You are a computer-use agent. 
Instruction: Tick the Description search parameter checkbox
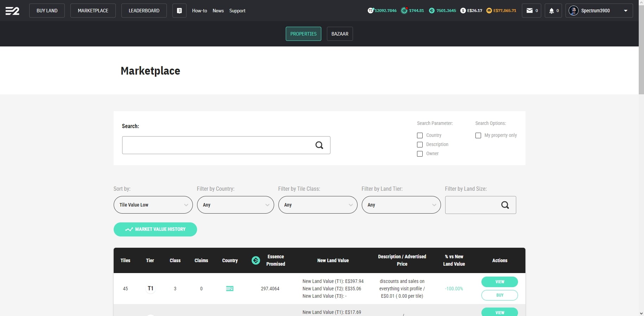(x=420, y=145)
